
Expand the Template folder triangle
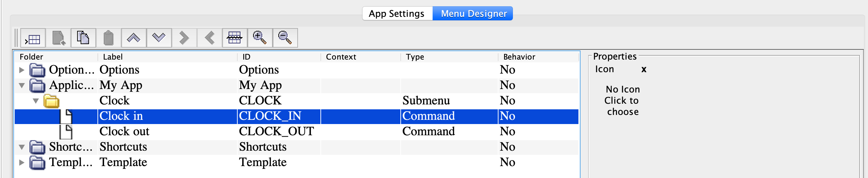tap(22, 163)
